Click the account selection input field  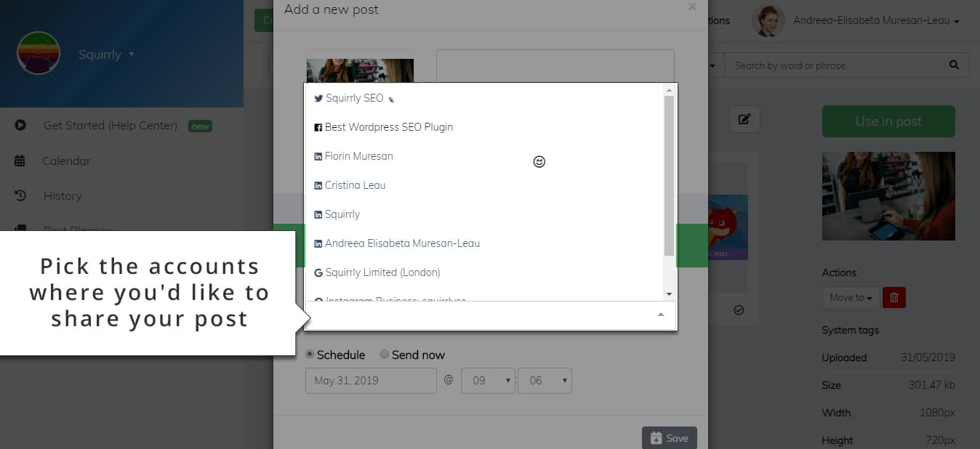[491, 315]
